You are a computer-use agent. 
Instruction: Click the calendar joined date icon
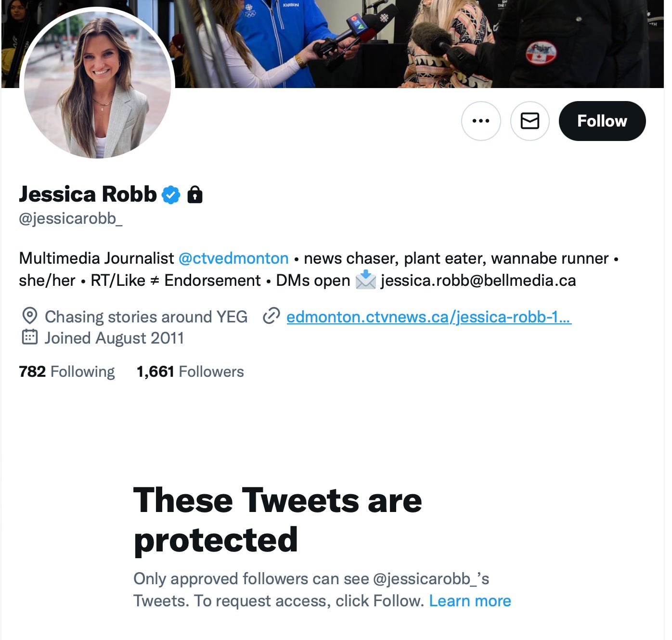[30, 337]
